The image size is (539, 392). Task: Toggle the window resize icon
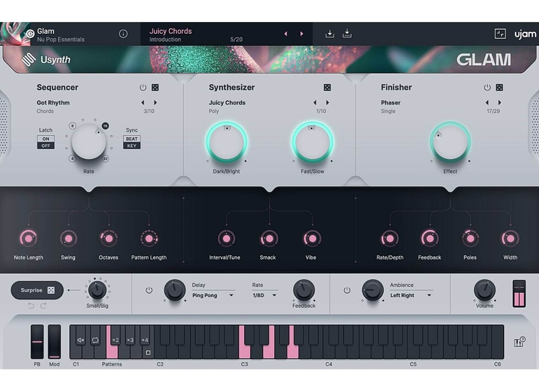(x=500, y=34)
